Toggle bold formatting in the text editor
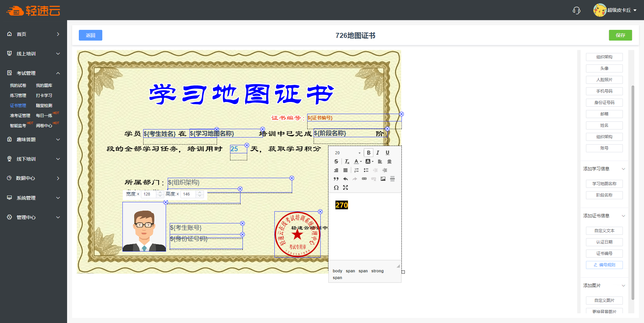The height and width of the screenshot is (323, 644). (368, 153)
